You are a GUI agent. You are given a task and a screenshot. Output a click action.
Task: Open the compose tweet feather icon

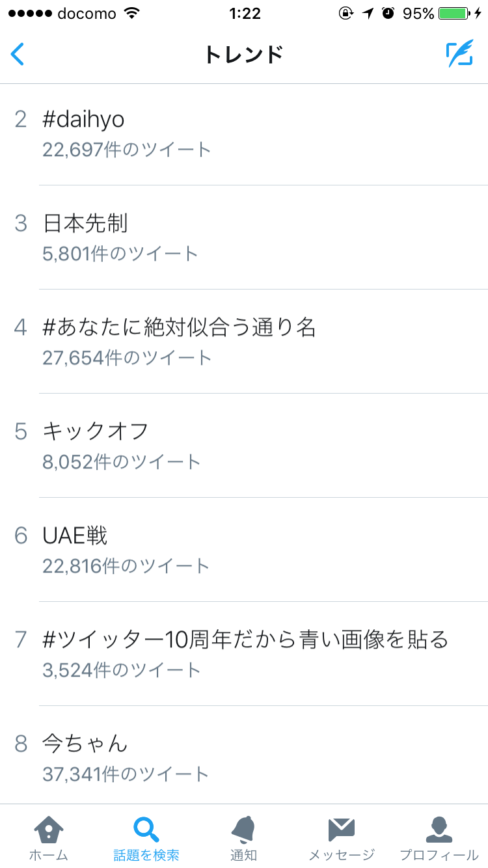tap(459, 55)
